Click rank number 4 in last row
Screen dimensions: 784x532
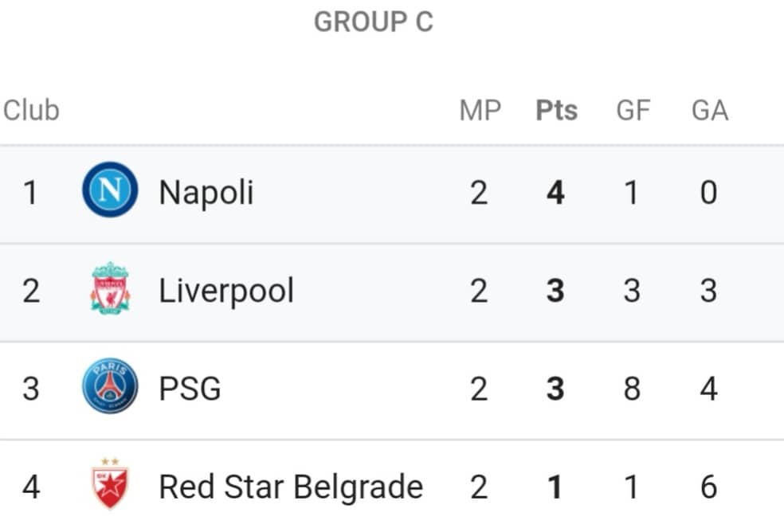coord(31,487)
